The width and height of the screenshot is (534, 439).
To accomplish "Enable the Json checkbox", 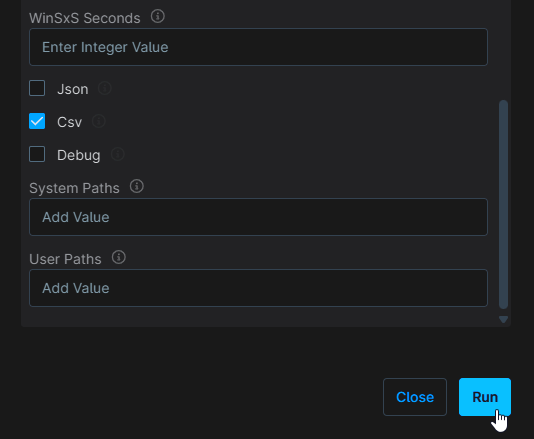I will click(37, 88).
